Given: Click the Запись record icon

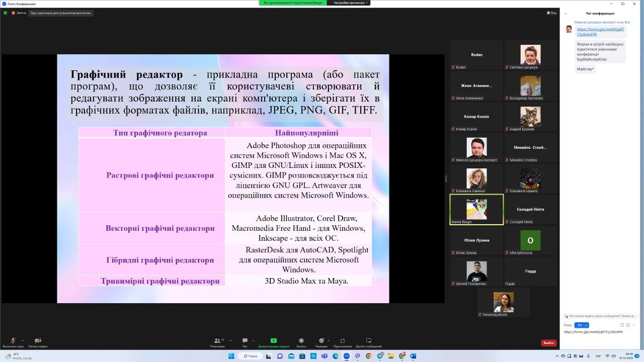Looking at the screenshot, I should tap(301, 340).
